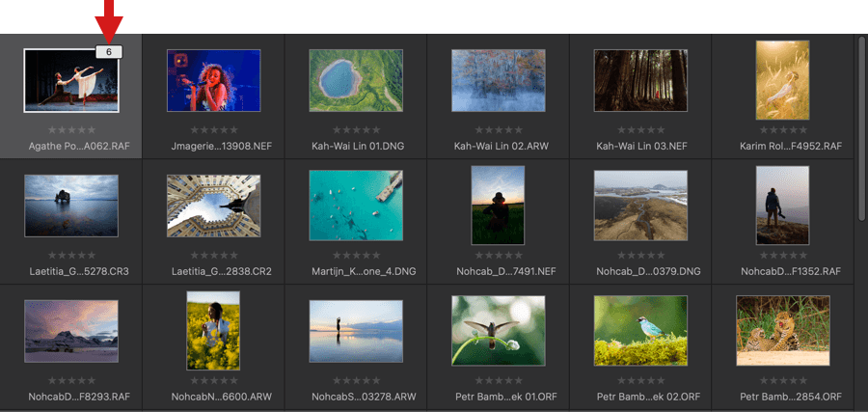Select the aerial river delta thumbnail
This screenshot has width=868, height=412.
tap(640, 205)
